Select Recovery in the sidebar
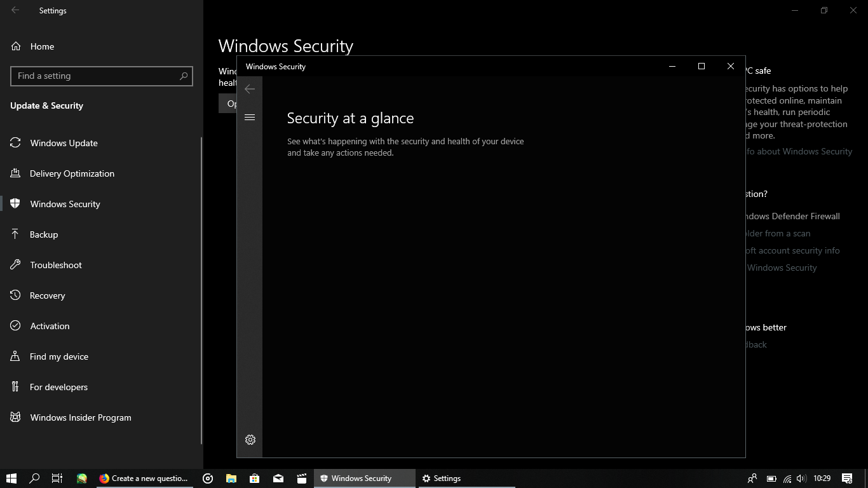Viewport: 868px width, 488px height. 102,295
